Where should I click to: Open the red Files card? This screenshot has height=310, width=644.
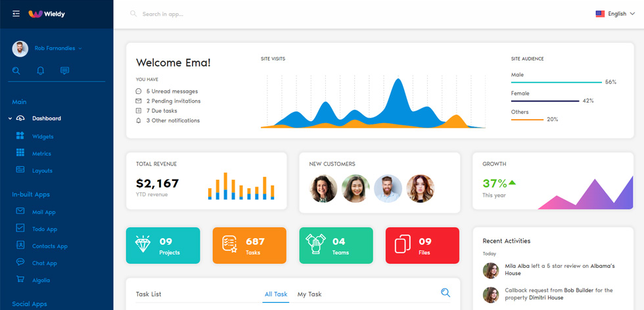422,245
